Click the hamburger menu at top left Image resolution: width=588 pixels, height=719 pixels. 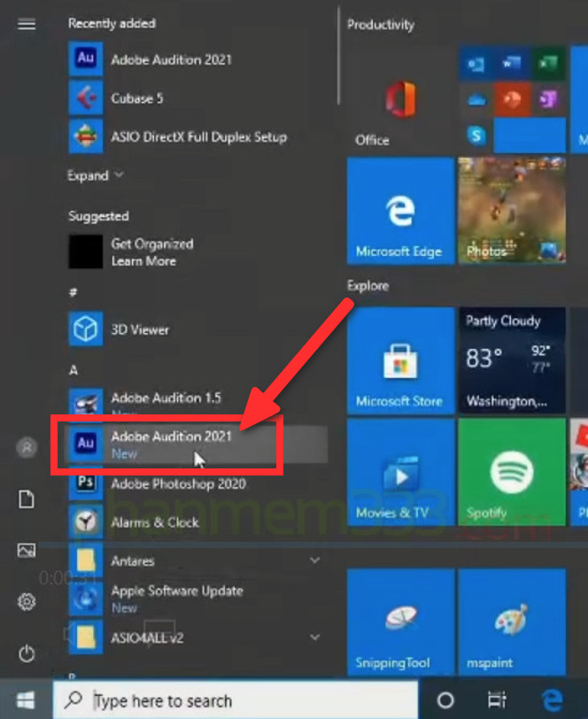coord(27,24)
